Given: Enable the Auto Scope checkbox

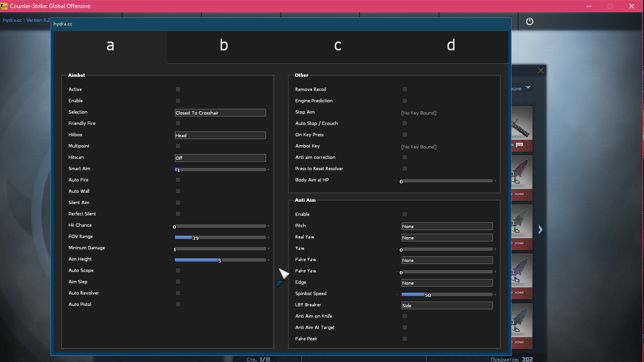Looking at the screenshot, I should click(178, 270).
